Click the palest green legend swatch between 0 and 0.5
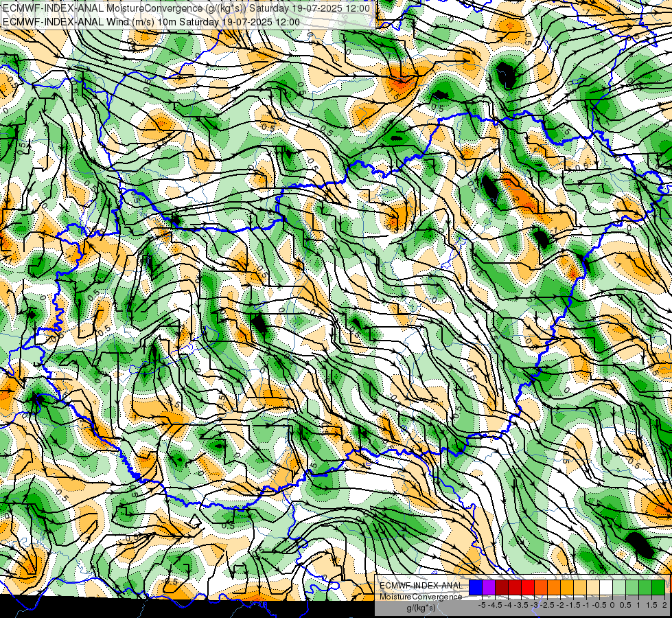Screen dimensions: 672x618 [x=619, y=587]
